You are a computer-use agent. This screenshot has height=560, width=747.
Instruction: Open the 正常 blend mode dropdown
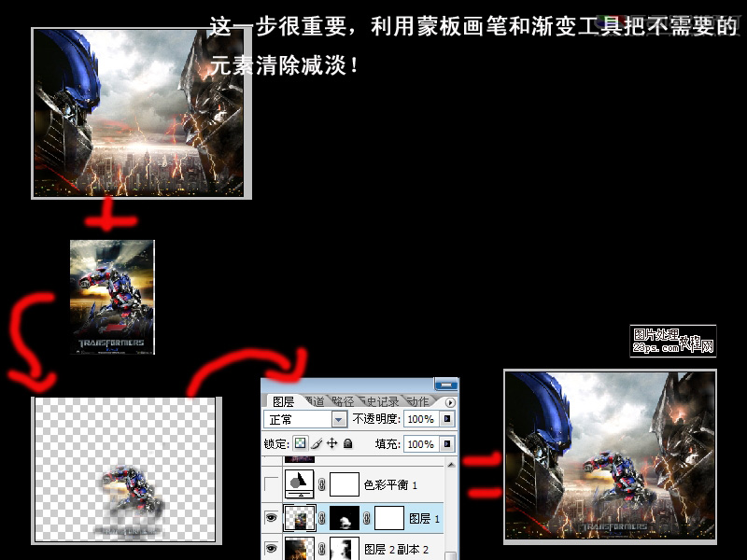pos(339,419)
